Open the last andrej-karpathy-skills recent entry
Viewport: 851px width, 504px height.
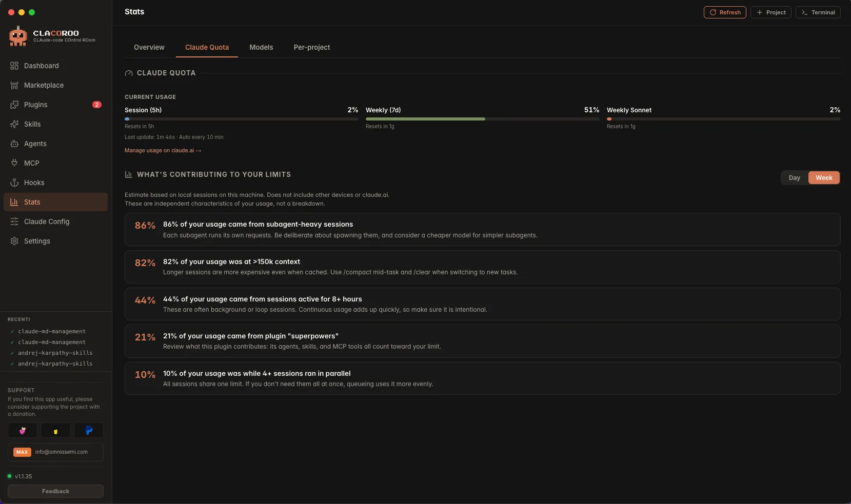pos(55,364)
